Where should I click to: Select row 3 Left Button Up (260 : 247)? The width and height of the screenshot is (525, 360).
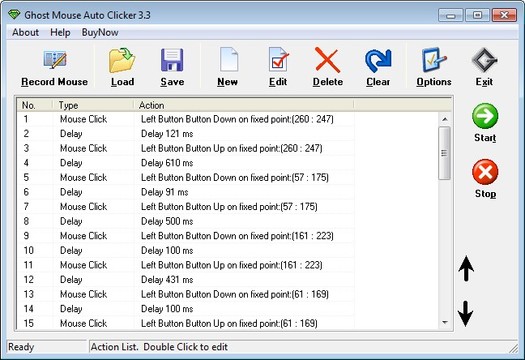[x=186, y=148]
